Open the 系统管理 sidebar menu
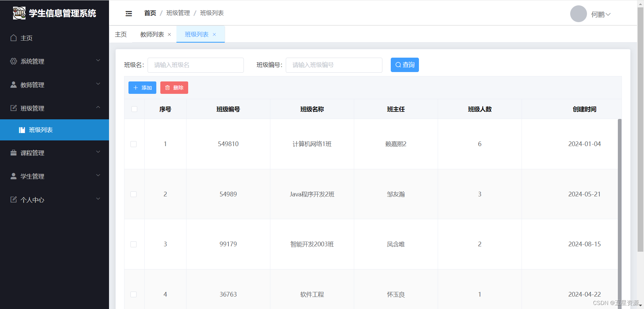 54,61
